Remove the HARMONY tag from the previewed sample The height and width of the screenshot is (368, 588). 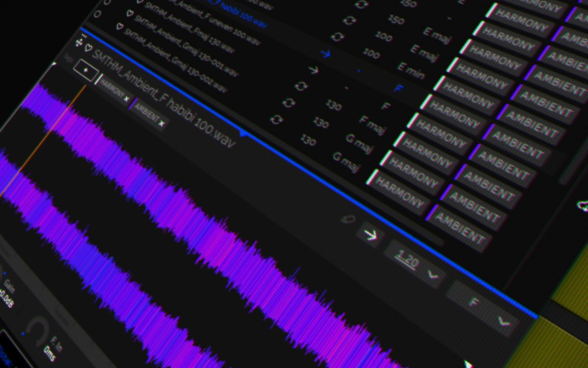(x=126, y=99)
